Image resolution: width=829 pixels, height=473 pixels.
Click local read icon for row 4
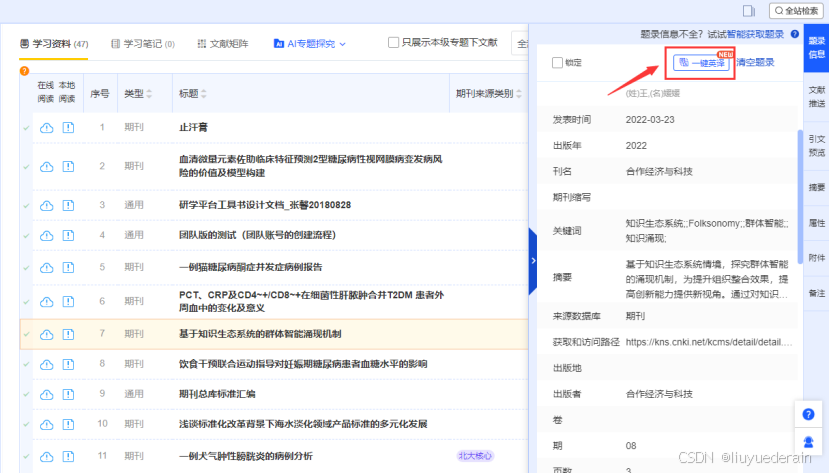tap(68, 235)
